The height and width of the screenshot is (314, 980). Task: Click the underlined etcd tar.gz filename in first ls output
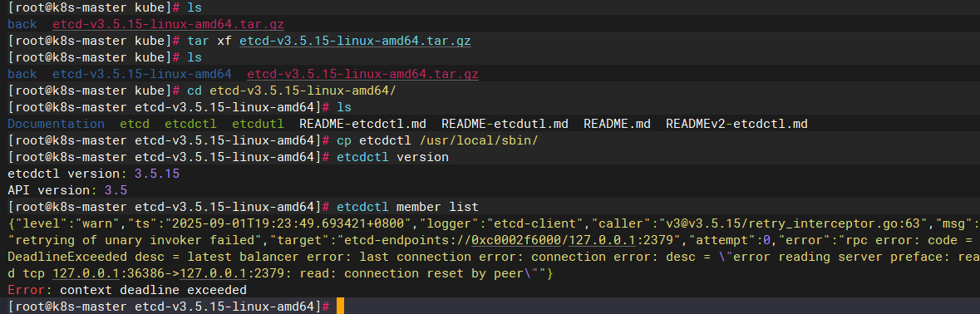pyautogui.click(x=168, y=25)
